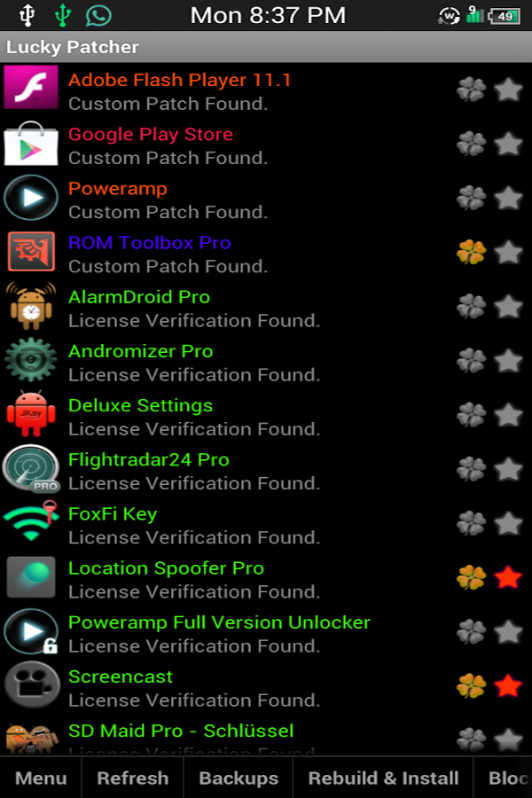Image resolution: width=532 pixels, height=798 pixels.
Task: Tap the Google Play Store bag icon
Action: pos(31,144)
